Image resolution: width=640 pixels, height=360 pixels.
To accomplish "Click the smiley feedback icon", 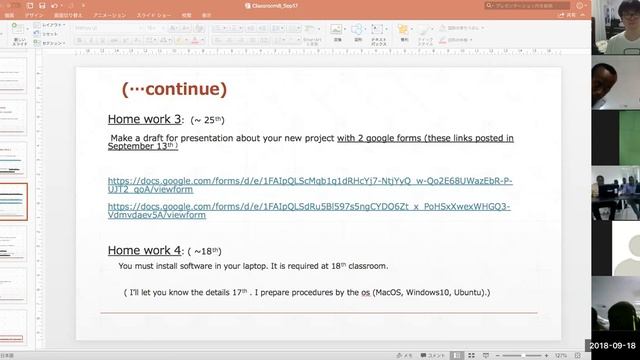I will point(580,5).
